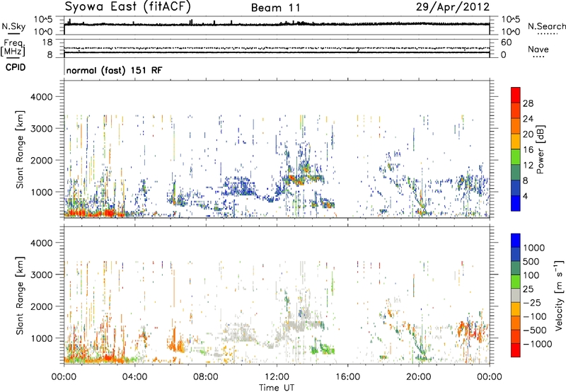Click '4000' tick on the power panel axis
The width and height of the screenshot is (566, 392).
pyautogui.click(x=42, y=97)
